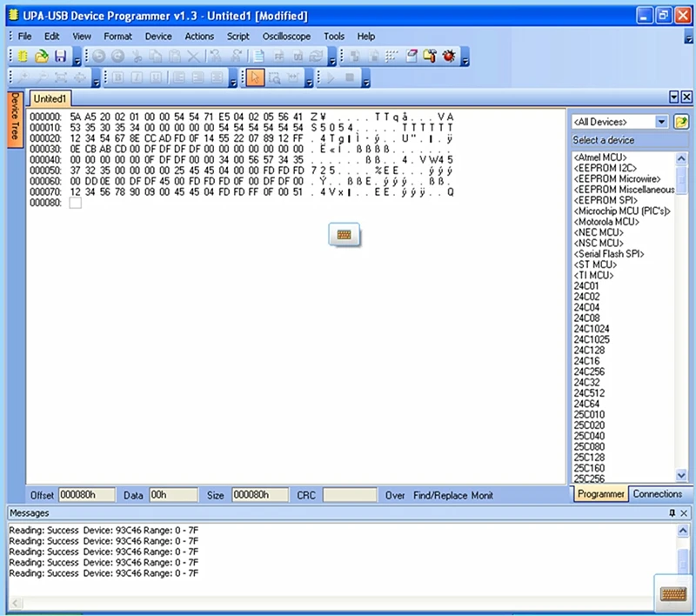Image resolution: width=696 pixels, height=616 pixels.
Task: Click the Offset input field
Action: [x=86, y=495]
